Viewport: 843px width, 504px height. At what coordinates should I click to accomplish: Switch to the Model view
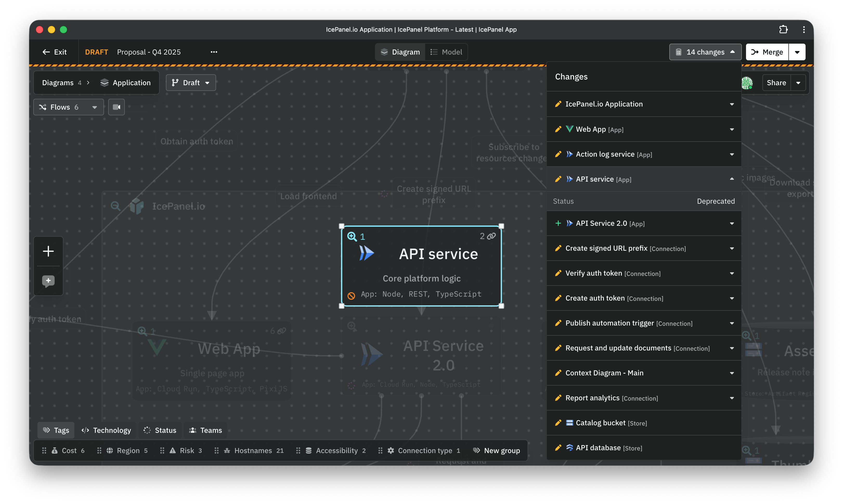(446, 52)
